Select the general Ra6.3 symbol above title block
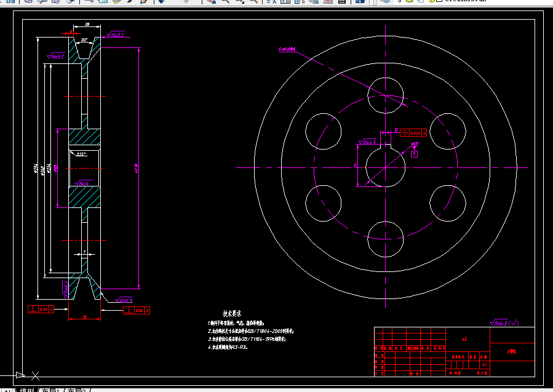The image size is (553, 392). point(504,322)
